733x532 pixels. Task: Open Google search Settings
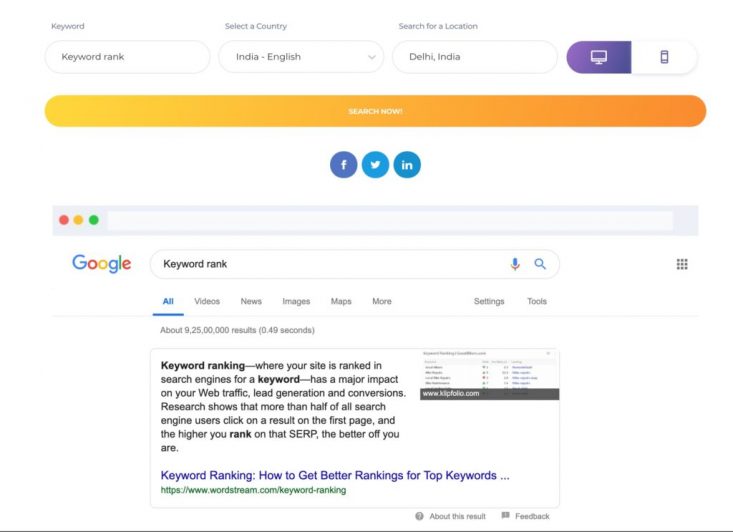(489, 302)
